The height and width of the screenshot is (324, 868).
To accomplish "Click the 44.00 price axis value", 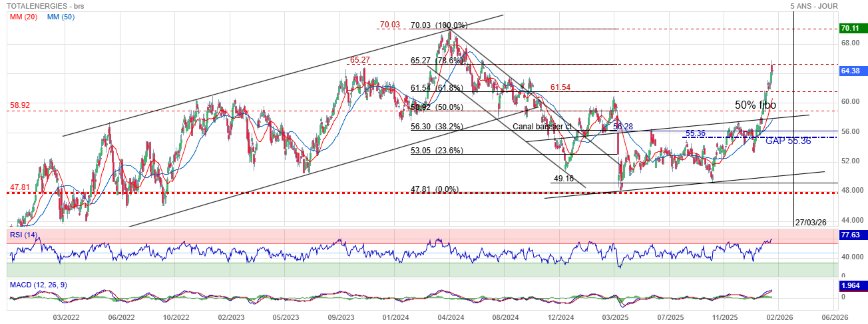I will 851,220.
